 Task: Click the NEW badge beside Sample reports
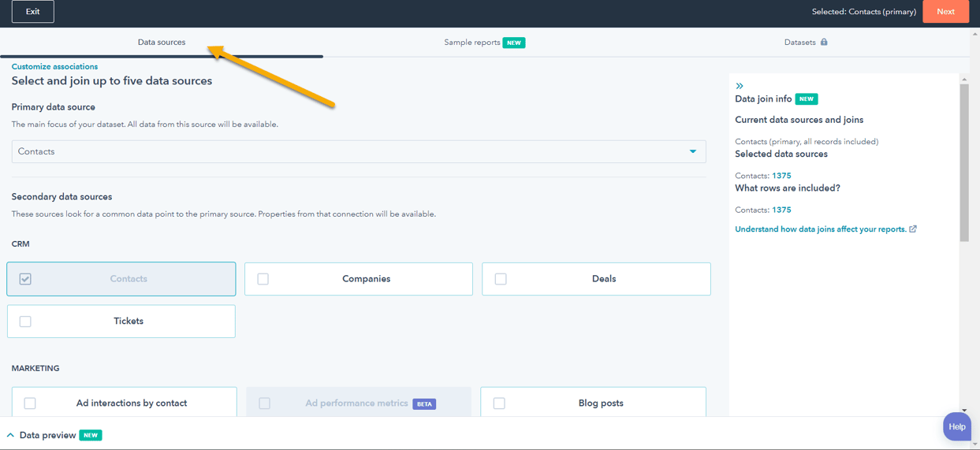tap(514, 43)
